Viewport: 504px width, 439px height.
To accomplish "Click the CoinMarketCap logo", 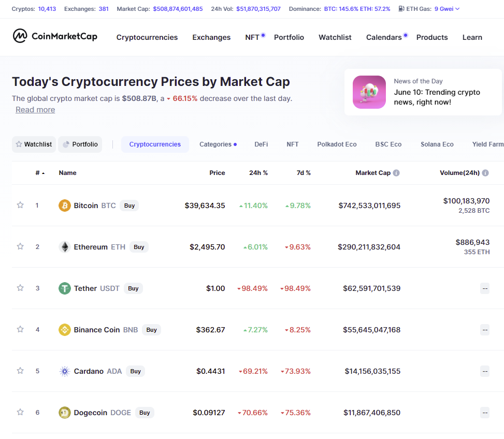I will (55, 36).
